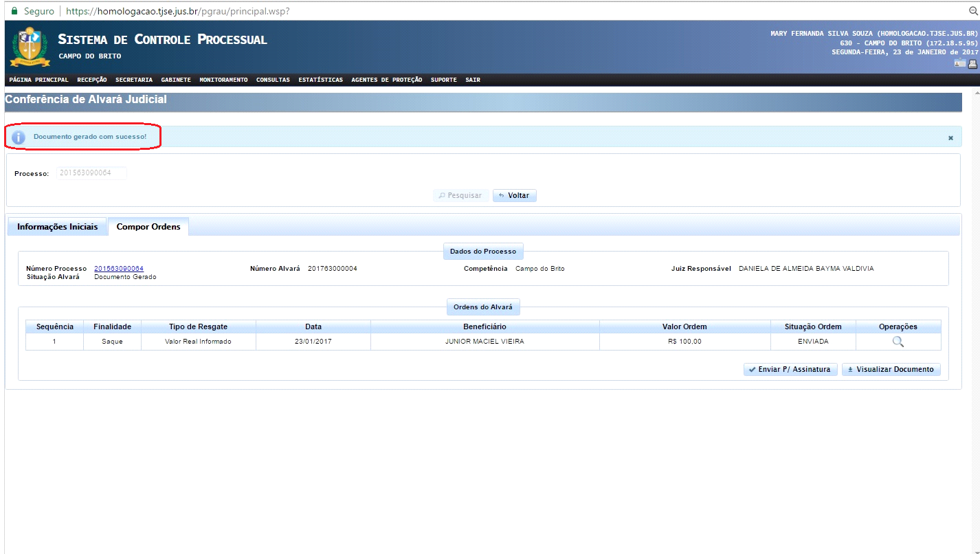Viewport: 980px width, 554px height.
Task: Click Sair to log out
Action: (473, 80)
